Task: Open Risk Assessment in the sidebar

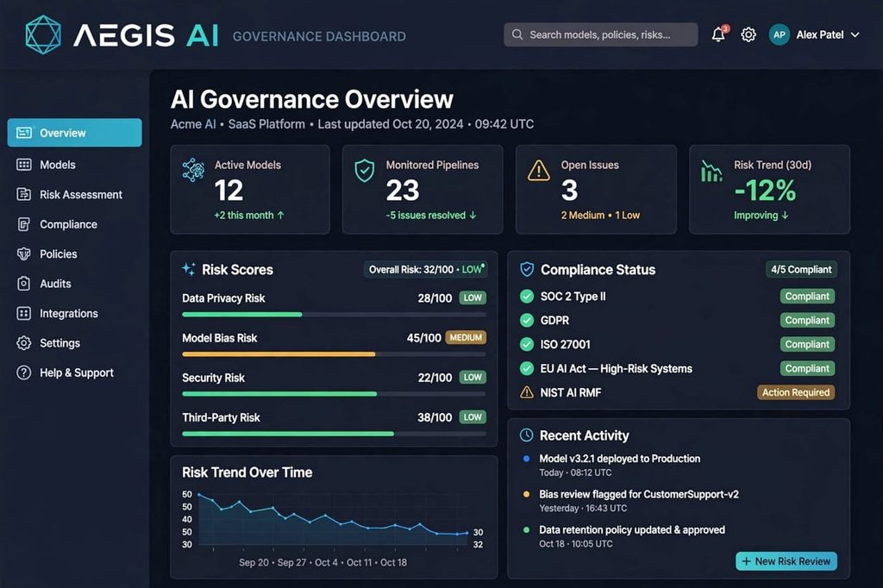Action: click(74, 194)
